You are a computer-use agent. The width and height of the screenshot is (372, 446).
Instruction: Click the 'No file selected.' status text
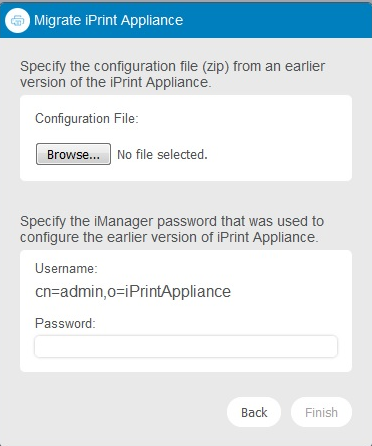click(162, 155)
